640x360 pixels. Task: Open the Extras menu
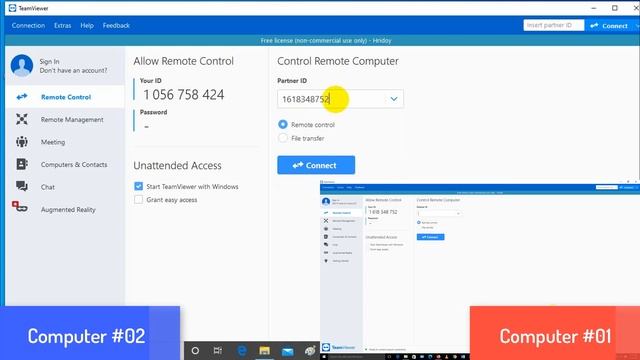click(x=62, y=25)
